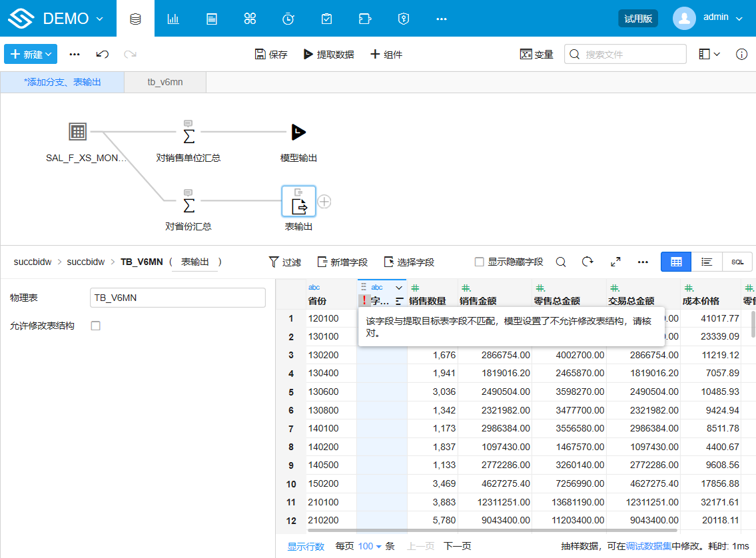Click the fullscreen expand icon

(x=615, y=262)
